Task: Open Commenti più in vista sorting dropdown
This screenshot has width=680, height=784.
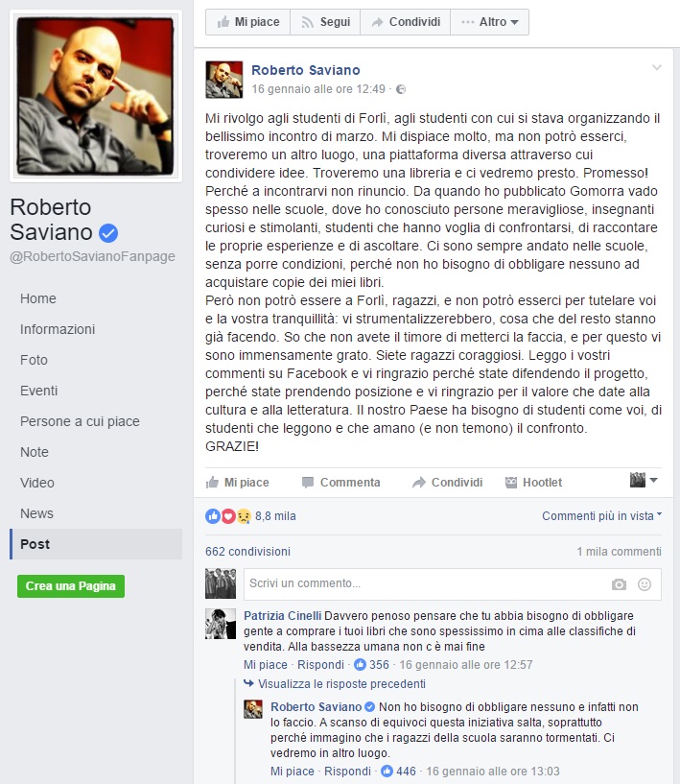Action: pyautogui.click(x=602, y=516)
